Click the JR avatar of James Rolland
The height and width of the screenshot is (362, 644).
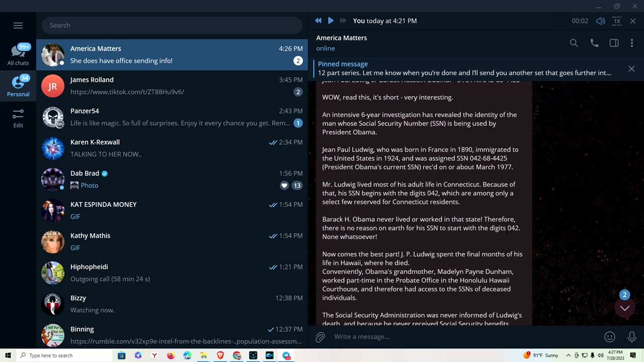coord(53,86)
